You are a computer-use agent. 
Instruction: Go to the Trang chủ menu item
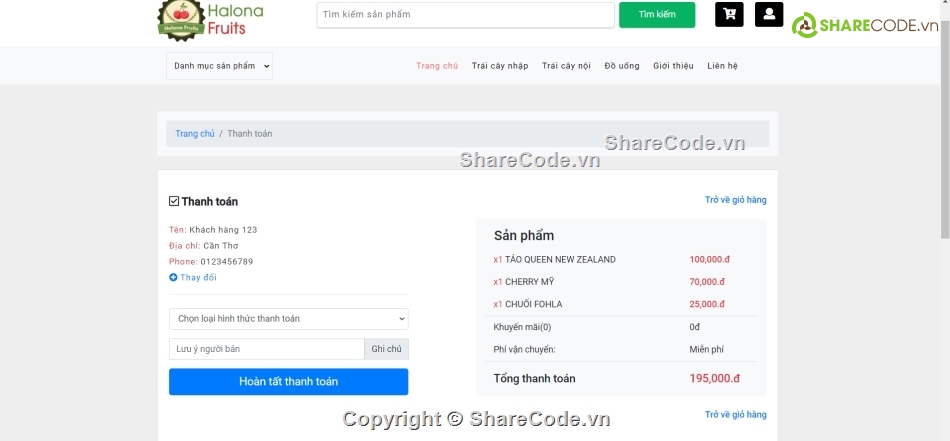437,66
